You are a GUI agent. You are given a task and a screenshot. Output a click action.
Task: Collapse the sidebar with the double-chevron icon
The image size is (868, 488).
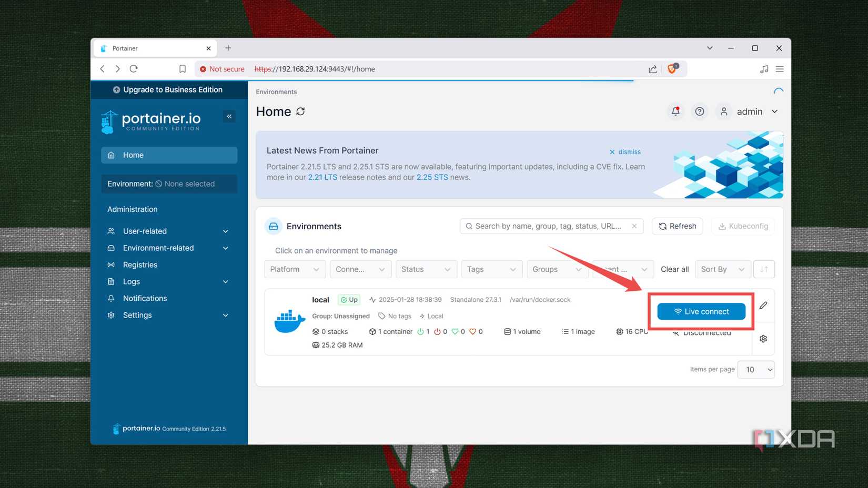coord(229,116)
